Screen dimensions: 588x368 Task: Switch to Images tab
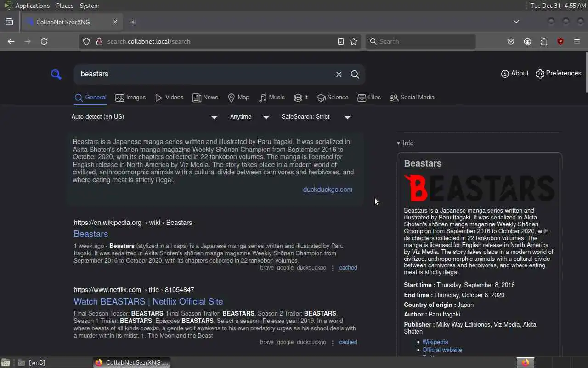click(130, 98)
